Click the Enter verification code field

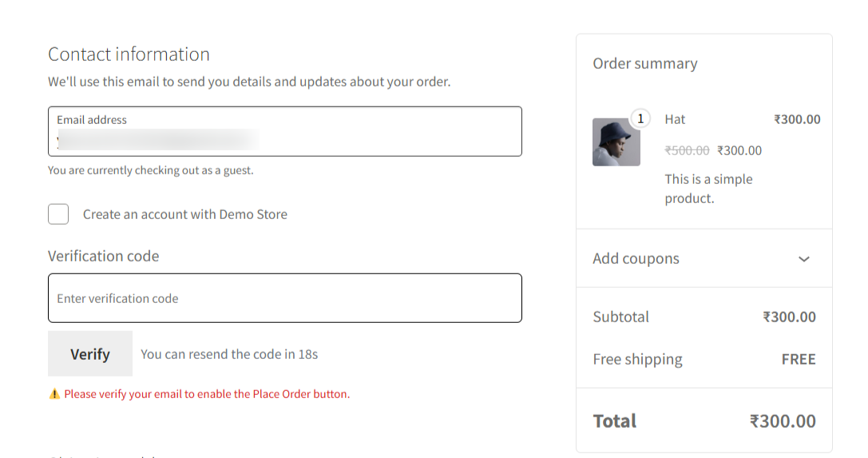point(284,298)
